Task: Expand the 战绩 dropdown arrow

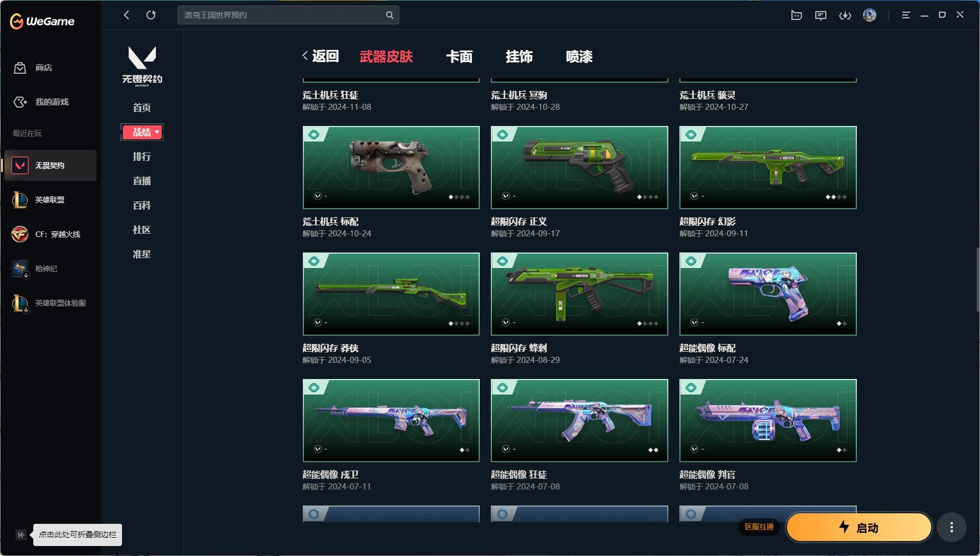Action: 157,132
